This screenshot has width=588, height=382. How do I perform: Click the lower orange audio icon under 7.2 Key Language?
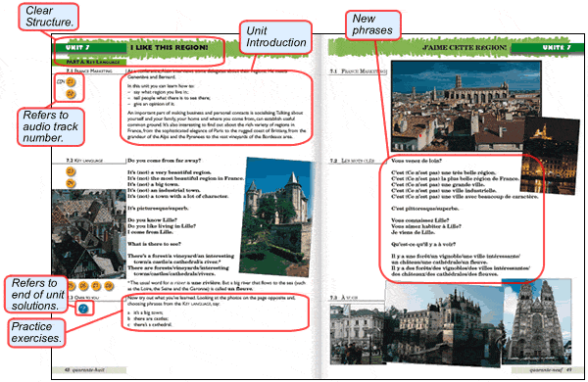point(71,183)
